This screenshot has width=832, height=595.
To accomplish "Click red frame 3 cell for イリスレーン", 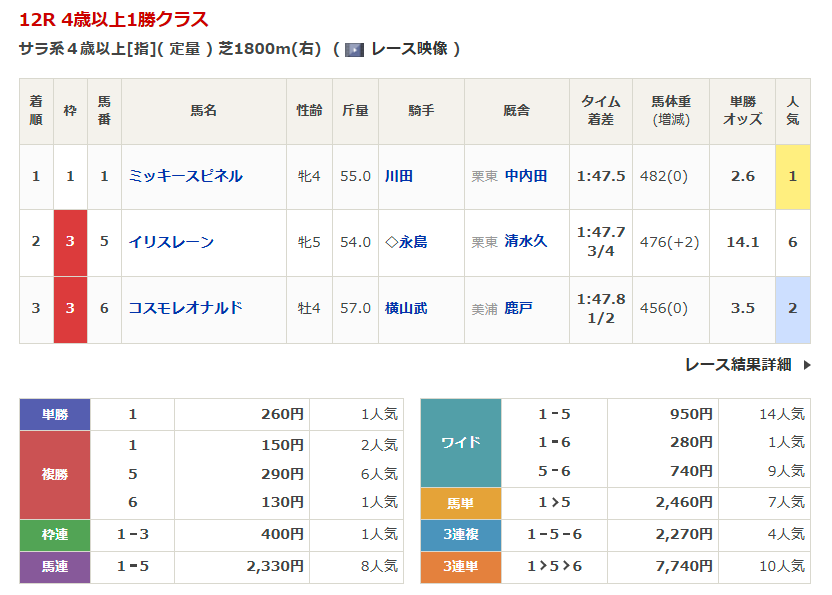I will (x=70, y=242).
